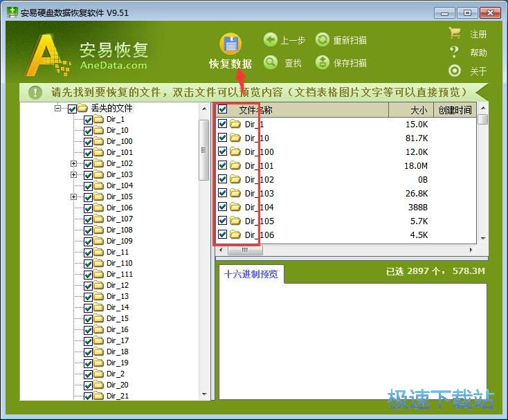Screen dimensions: 508x420
Task: Select Dir_110 in the folder tree
Action: (120, 263)
